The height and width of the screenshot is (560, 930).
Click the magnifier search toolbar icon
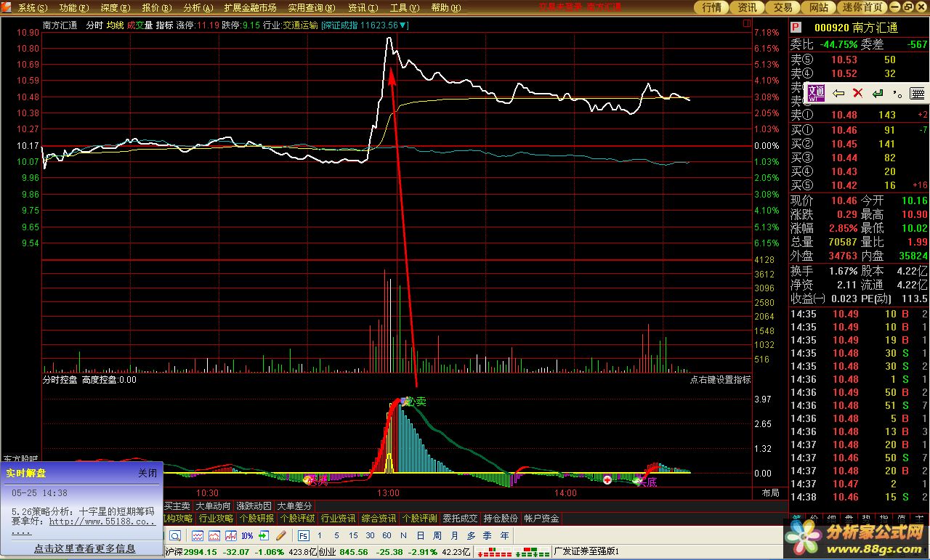click(175, 535)
